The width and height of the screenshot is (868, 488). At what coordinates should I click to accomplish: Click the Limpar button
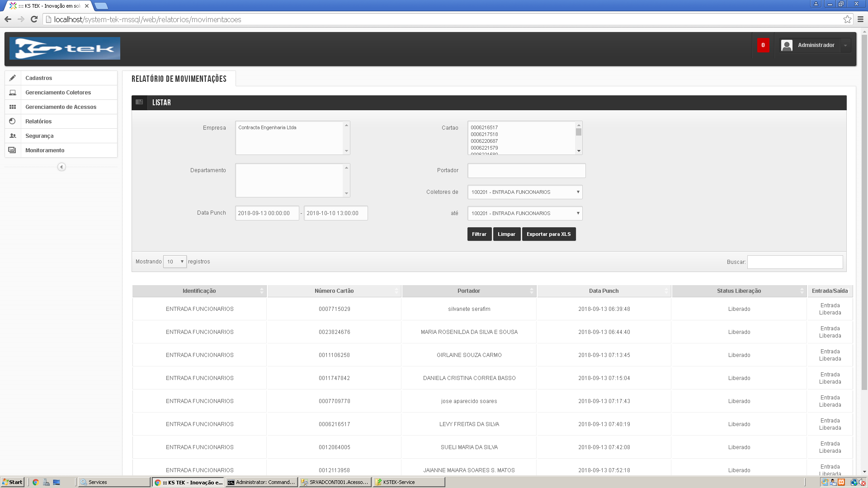click(x=506, y=234)
